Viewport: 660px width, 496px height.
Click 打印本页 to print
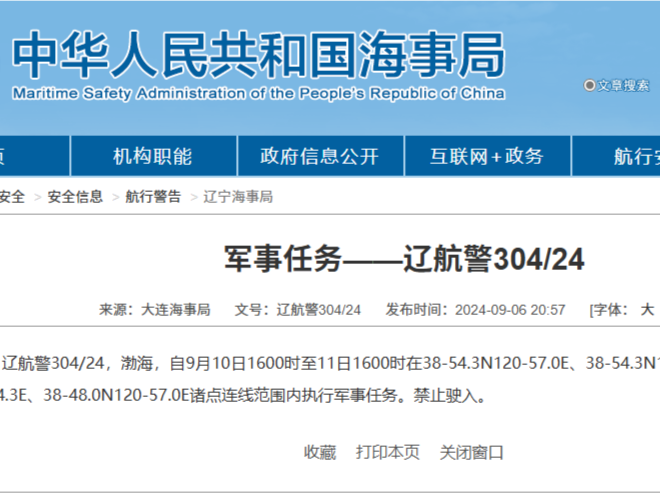point(388,453)
